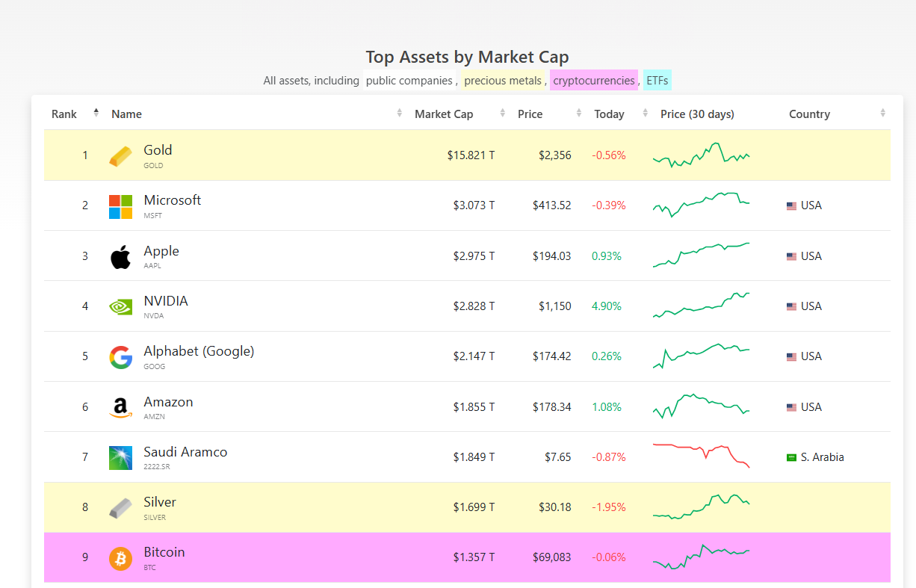916x588 pixels.
Task: Click the Price (30 days) column header
Action: [x=697, y=114]
